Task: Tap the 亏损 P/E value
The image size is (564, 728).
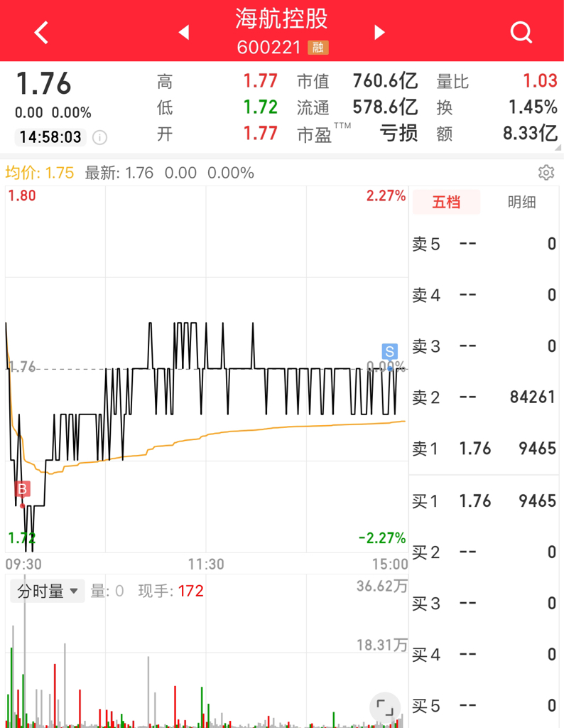Action: (399, 133)
